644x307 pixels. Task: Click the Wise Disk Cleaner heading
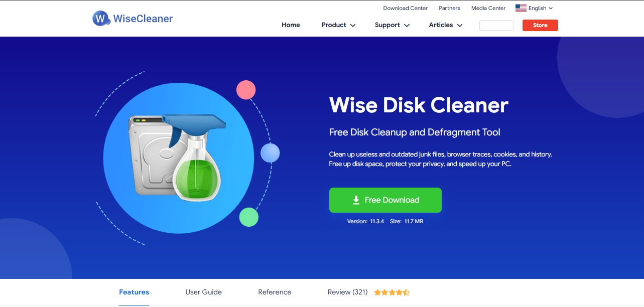point(419,105)
